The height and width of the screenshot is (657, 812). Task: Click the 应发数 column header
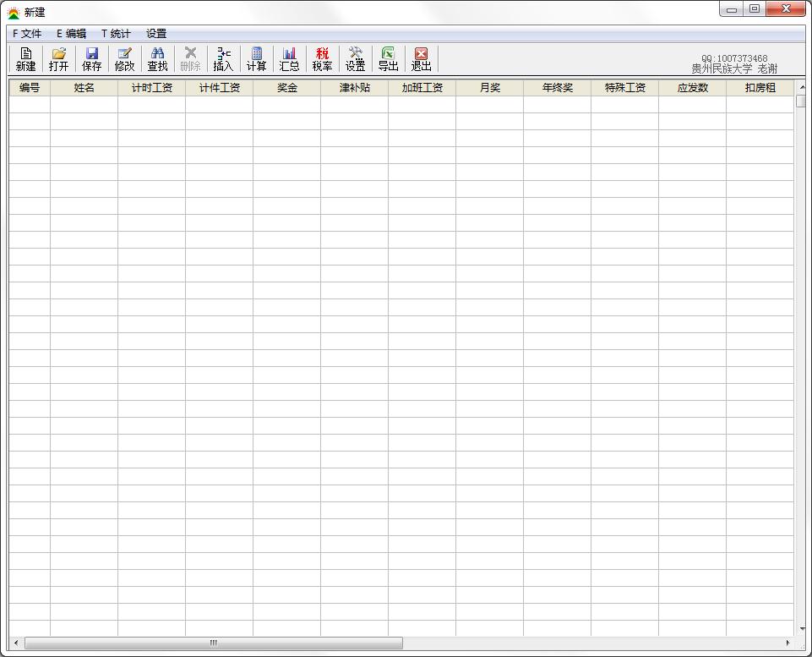click(692, 88)
